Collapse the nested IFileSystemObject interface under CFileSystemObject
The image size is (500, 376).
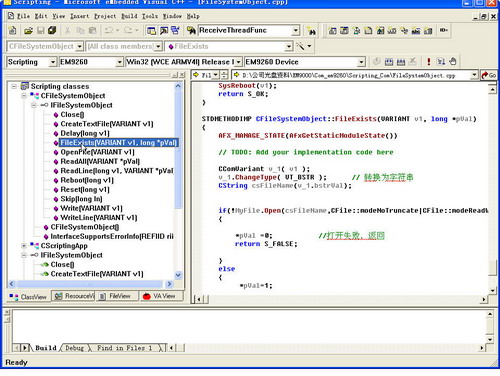click(34, 105)
